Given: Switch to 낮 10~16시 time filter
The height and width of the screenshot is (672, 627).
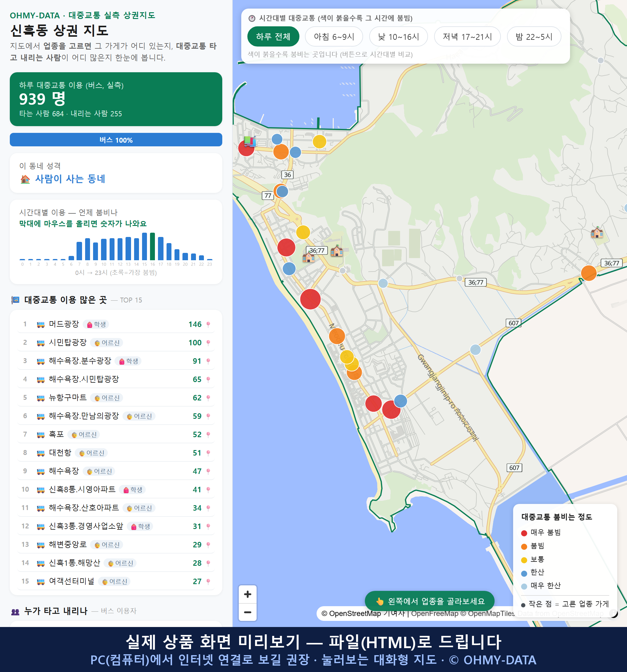Looking at the screenshot, I should click(x=398, y=36).
